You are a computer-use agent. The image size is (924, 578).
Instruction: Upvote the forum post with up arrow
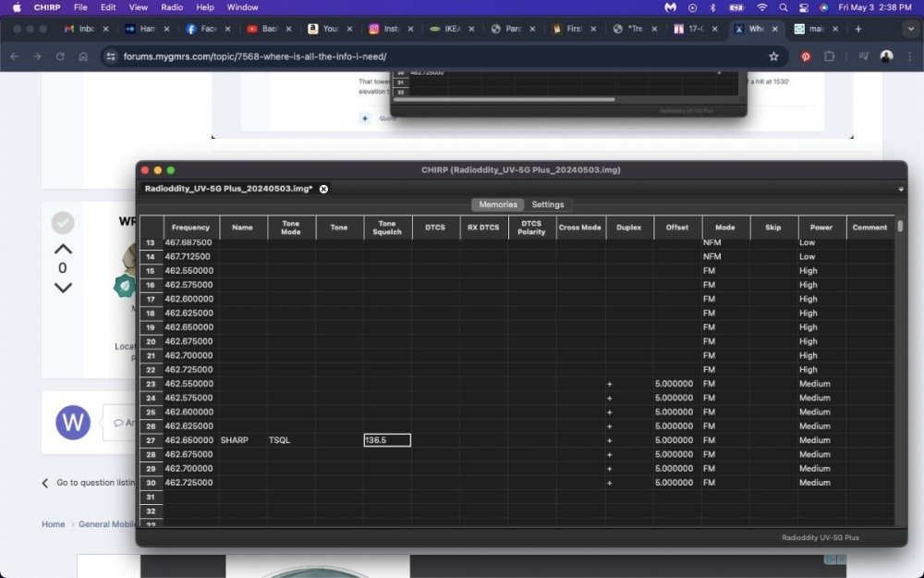pos(63,249)
